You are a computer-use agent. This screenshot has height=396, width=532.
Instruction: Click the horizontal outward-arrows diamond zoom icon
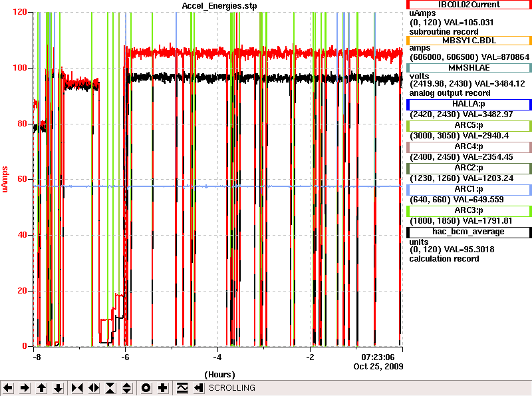pos(94,388)
